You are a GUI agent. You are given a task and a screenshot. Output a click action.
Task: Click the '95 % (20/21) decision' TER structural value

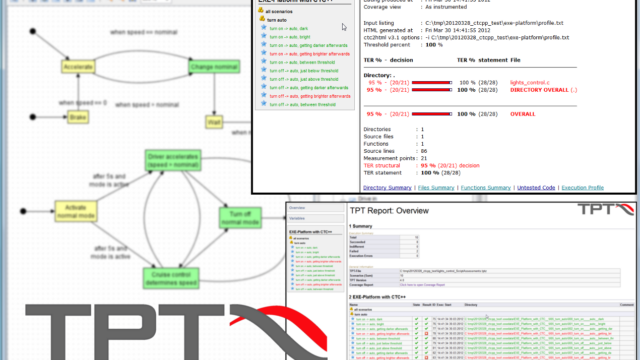[450, 166]
